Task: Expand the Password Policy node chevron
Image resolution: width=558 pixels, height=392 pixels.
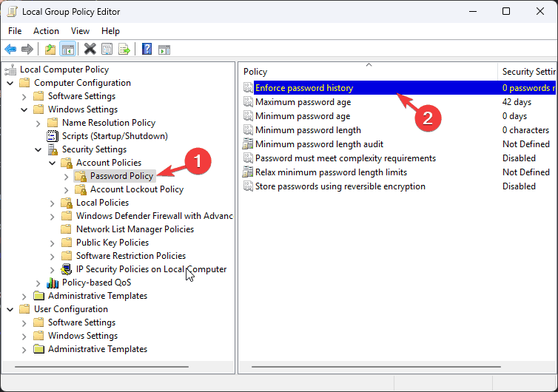Action: pyautogui.click(x=66, y=177)
